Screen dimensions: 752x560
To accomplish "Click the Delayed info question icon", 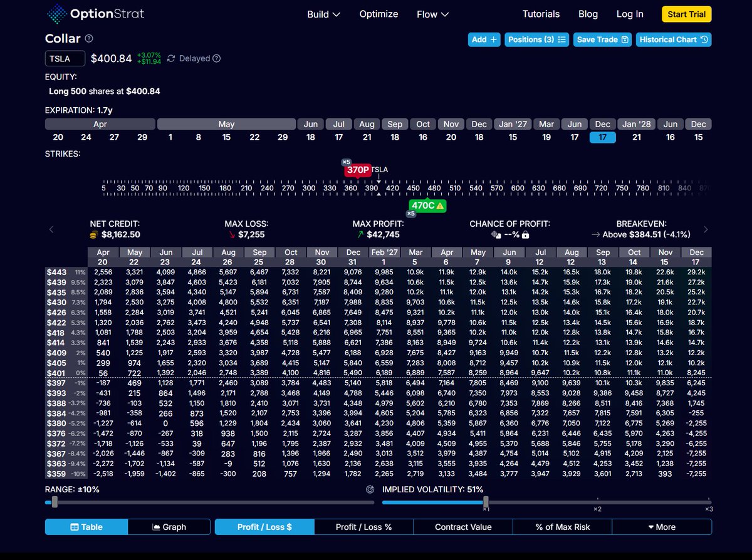I will pyautogui.click(x=217, y=58).
